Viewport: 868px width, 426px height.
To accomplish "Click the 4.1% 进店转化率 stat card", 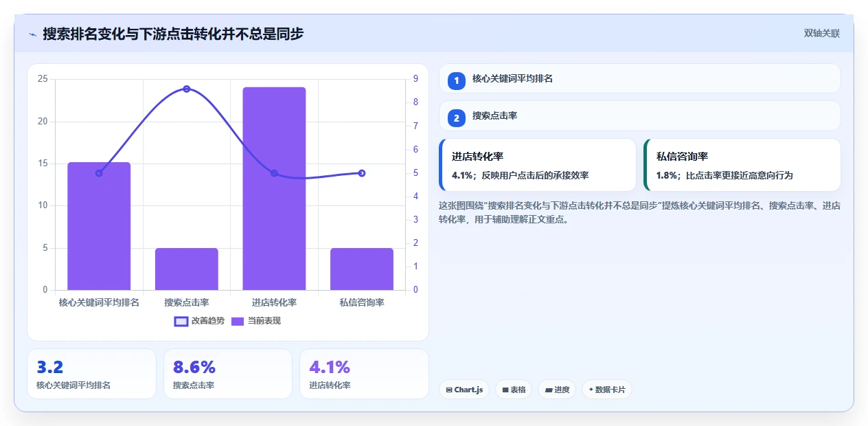I will 364,374.
